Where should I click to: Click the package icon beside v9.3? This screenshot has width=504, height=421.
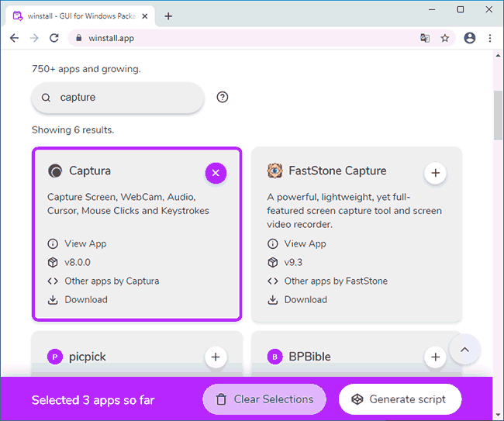click(273, 262)
